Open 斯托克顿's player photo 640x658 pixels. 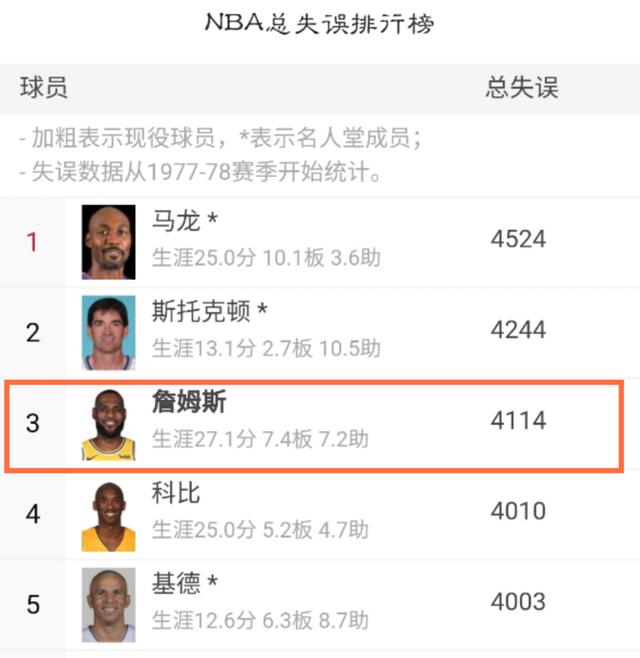click(108, 333)
